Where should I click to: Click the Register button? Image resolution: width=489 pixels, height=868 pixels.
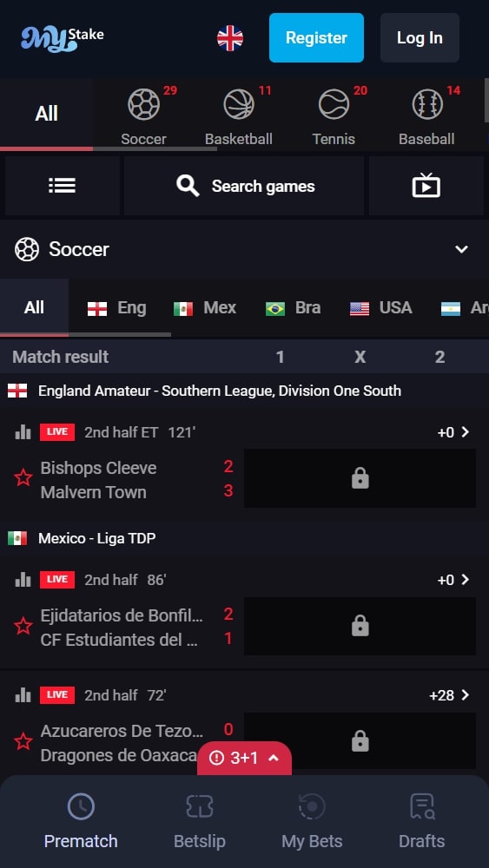316,37
